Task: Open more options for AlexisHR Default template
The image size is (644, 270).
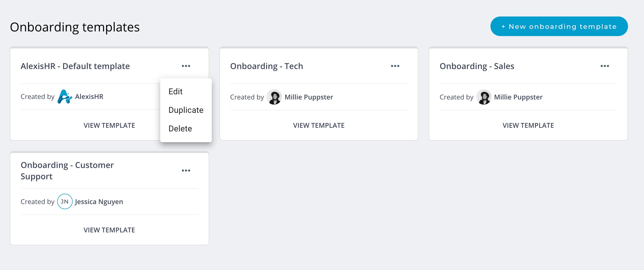Action: pos(186,66)
